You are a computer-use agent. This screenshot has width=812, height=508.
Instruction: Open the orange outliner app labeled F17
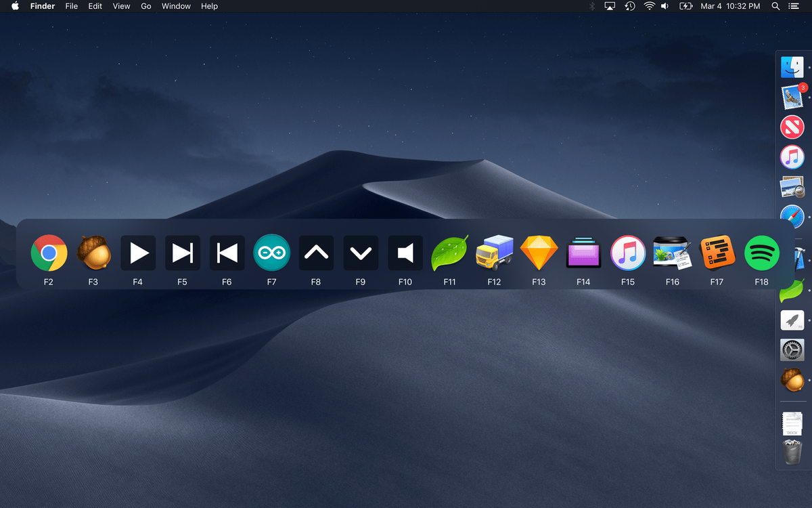tap(717, 253)
